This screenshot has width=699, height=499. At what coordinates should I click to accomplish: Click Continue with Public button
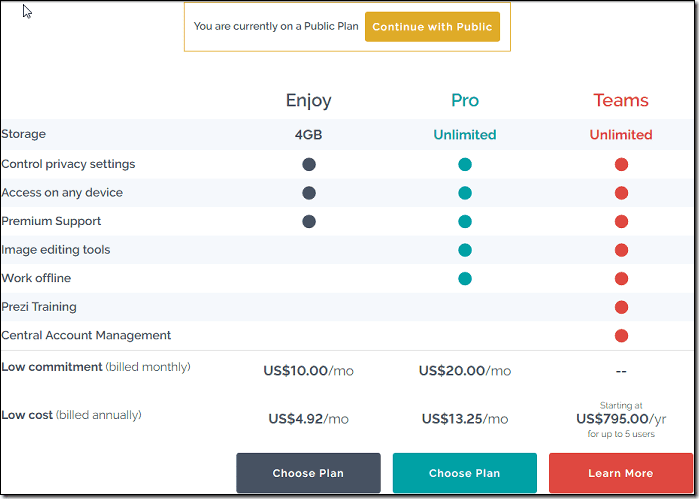pyautogui.click(x=432, y=27)
